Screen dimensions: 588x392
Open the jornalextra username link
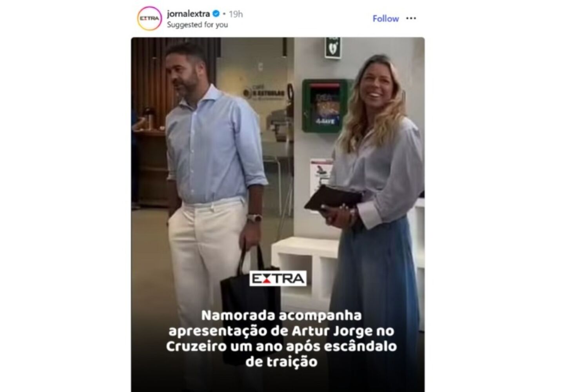(188, 14)
